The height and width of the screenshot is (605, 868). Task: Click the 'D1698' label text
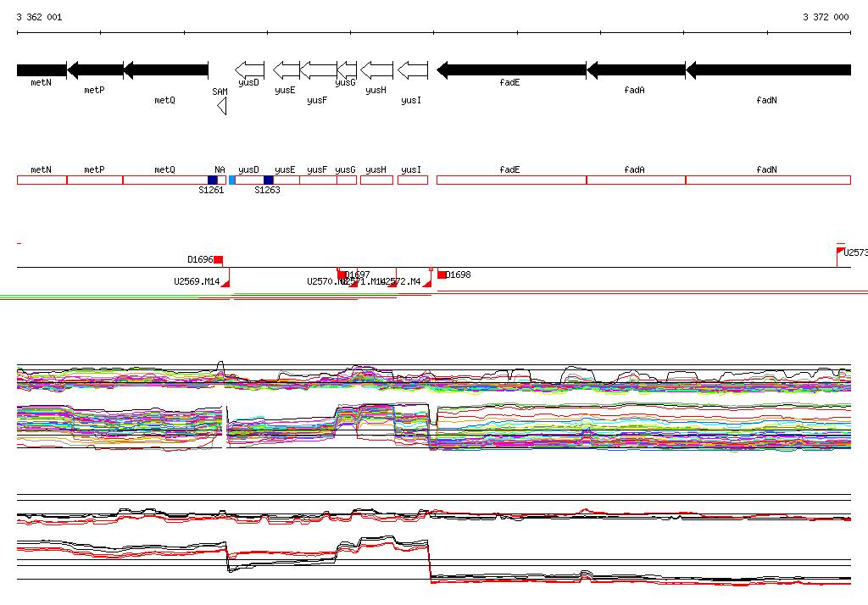click(459, 275)
